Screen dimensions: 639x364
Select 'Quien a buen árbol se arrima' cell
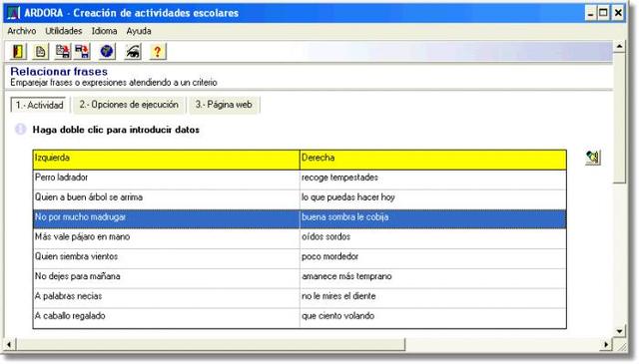[x=167, y=199]
